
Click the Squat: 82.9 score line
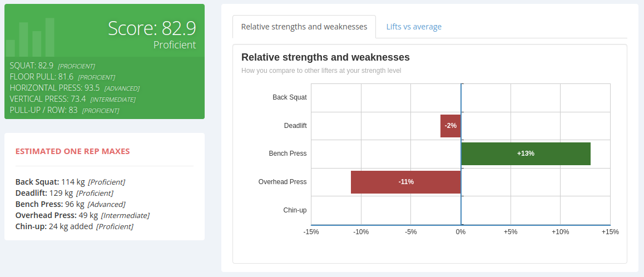(x=52, y=66)
